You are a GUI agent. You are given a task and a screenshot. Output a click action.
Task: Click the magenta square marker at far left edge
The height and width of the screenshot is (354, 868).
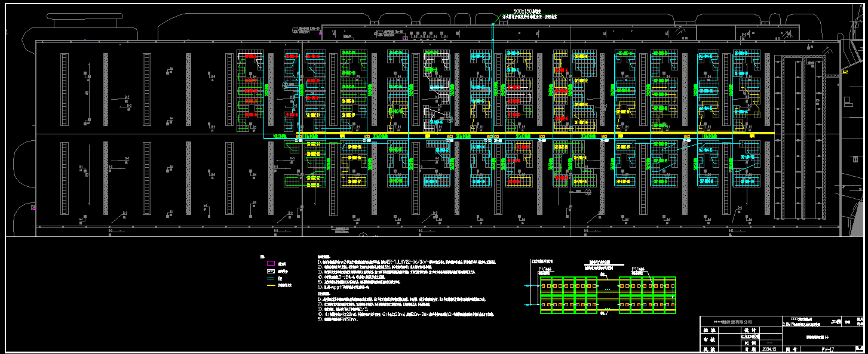point(33,208)
